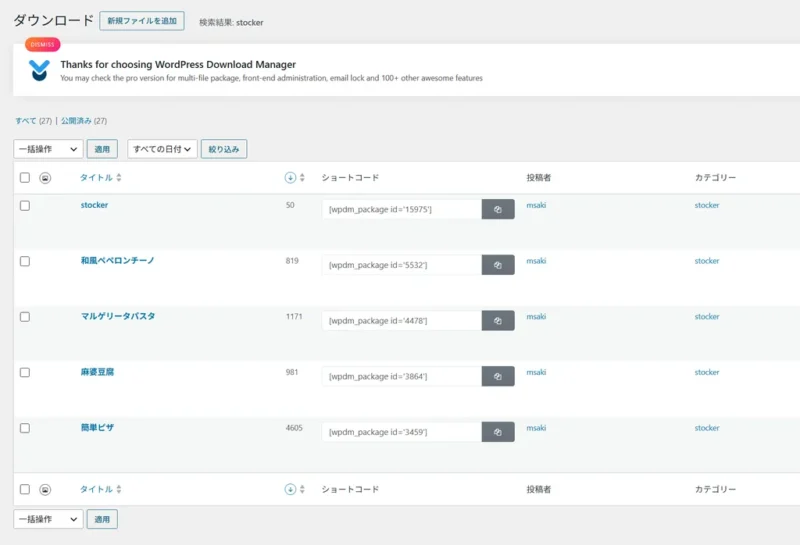
Task: Click stocker category in 和風ペペロンチーノ row
Action: tap(707, 261)
